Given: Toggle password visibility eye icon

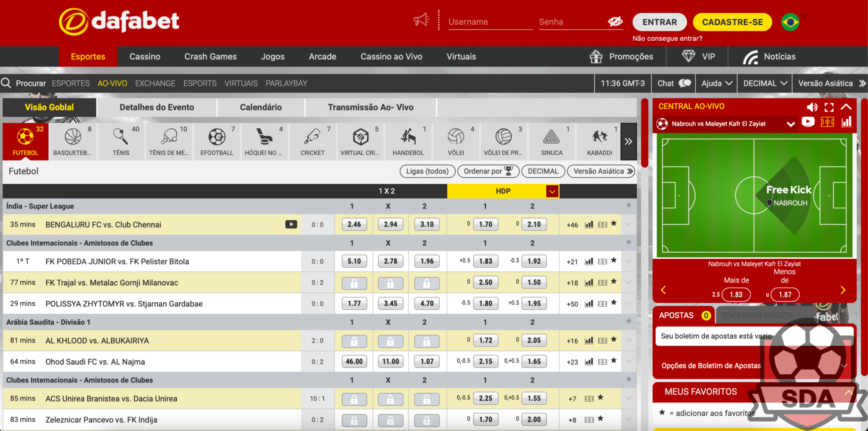Looking at the screenshot, I should tap(615, 22).
